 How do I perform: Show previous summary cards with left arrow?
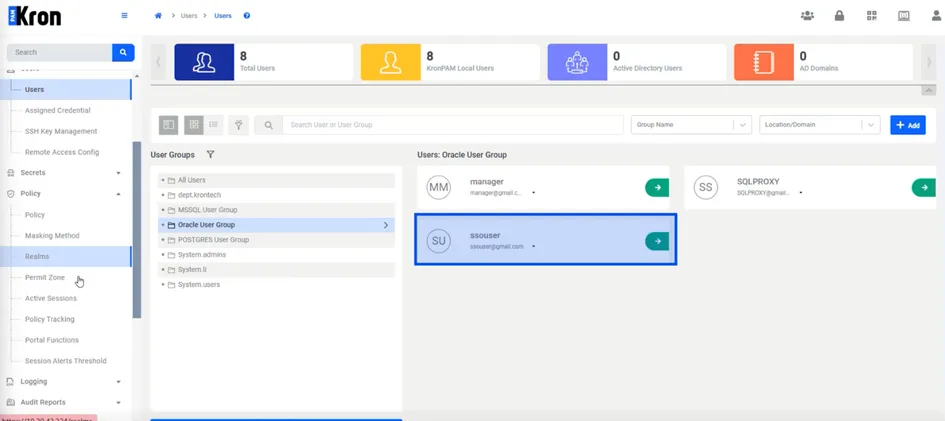(x=158, y=62)
